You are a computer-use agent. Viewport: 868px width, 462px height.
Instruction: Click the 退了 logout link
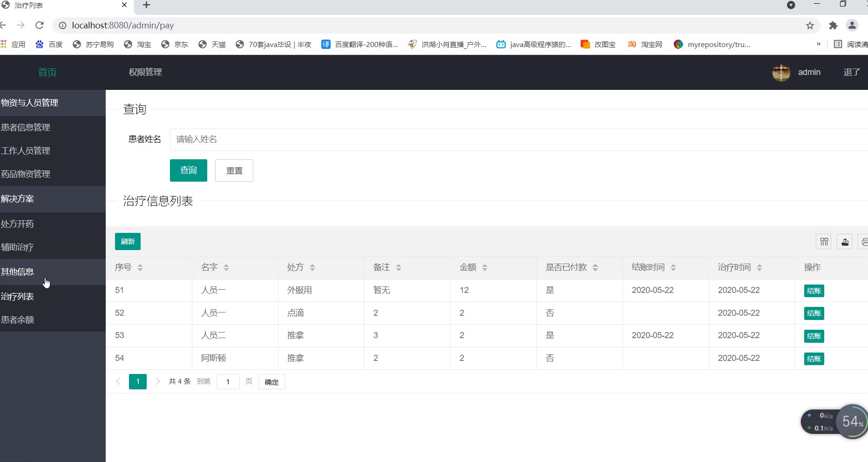pos(852,72)
